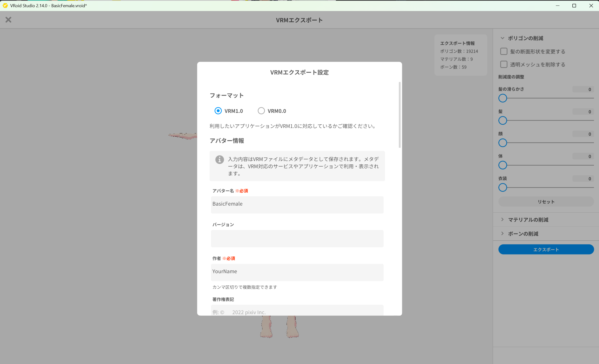Click the 髪の滑らかさ slider handle
This screenshot has width=599, height=364.
[x=503, y=98]
